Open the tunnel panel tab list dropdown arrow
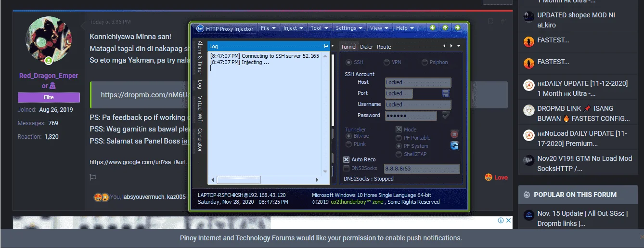This screenshot has width=644, height=248. click(459, 46)
